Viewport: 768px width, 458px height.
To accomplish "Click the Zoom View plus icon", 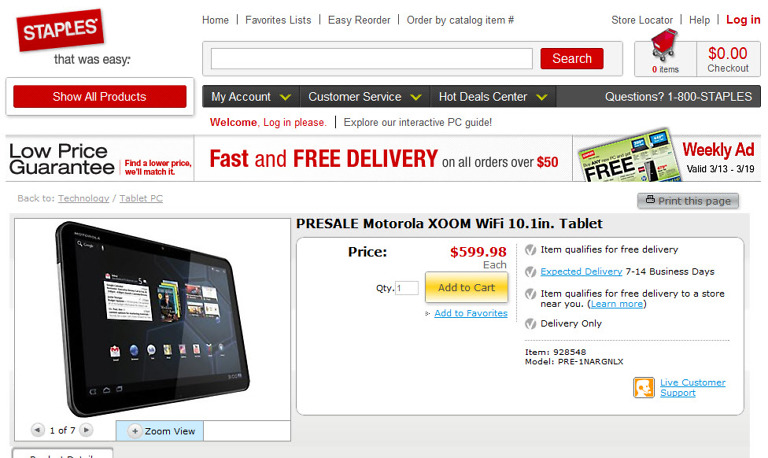I will click(x=135, y=431).
